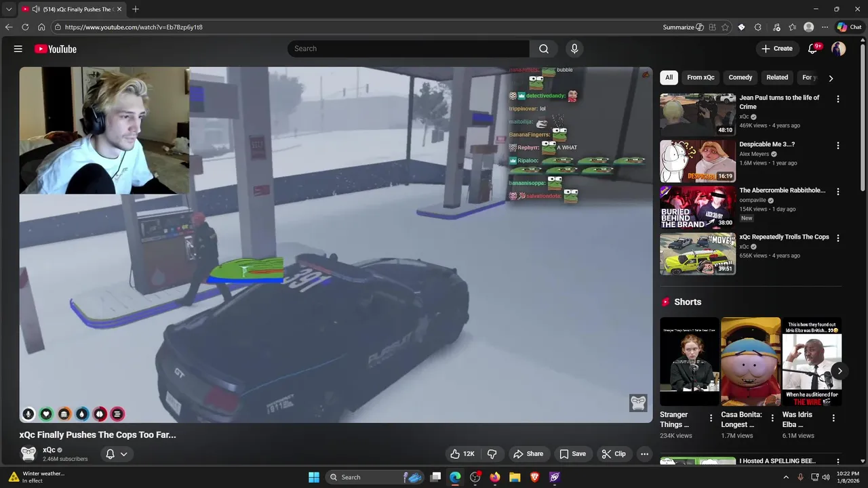Viewport: 868px width, 488px height.
Task: Open the Copilot Chat button
Action: pyautogui.click(x=849, y=27)
